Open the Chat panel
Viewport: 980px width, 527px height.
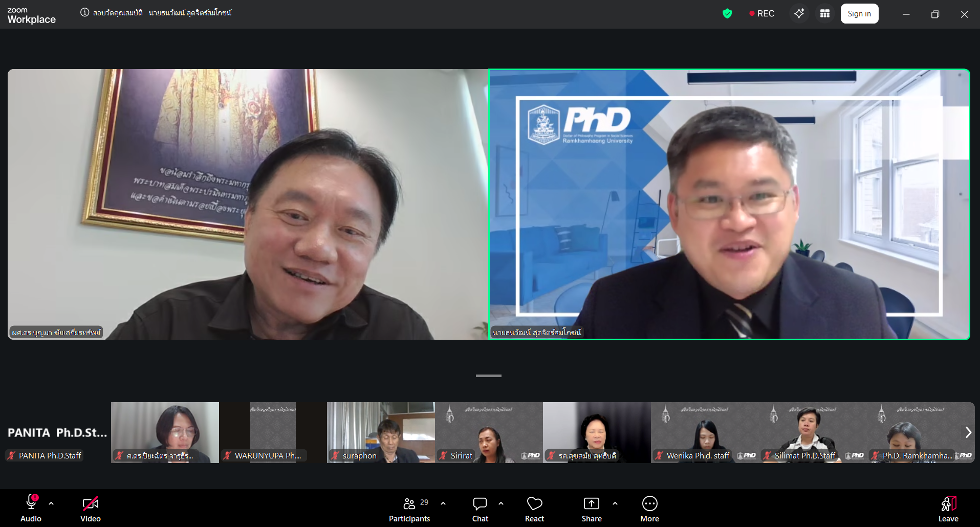coord(480,504)
